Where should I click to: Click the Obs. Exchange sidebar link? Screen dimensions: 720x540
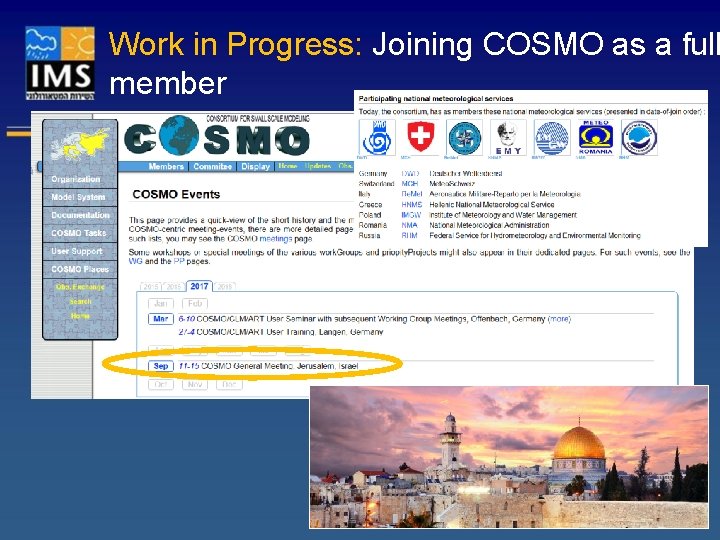[x=80, y=287]
